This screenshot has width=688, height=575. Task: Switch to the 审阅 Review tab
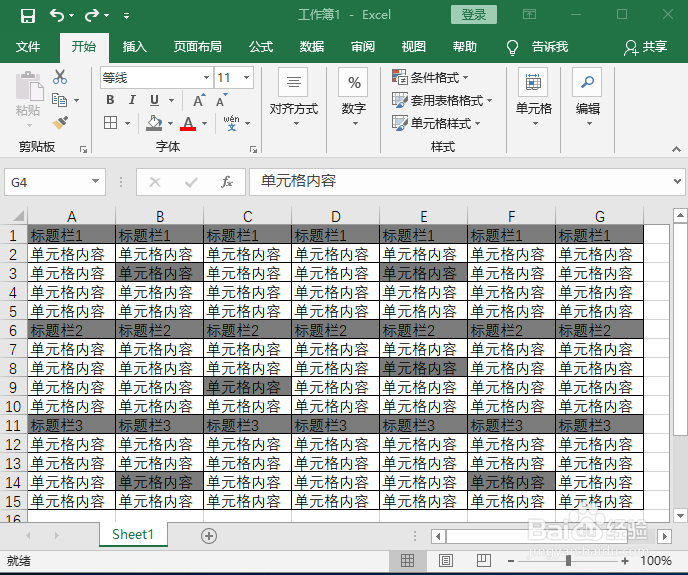point(363,47)
